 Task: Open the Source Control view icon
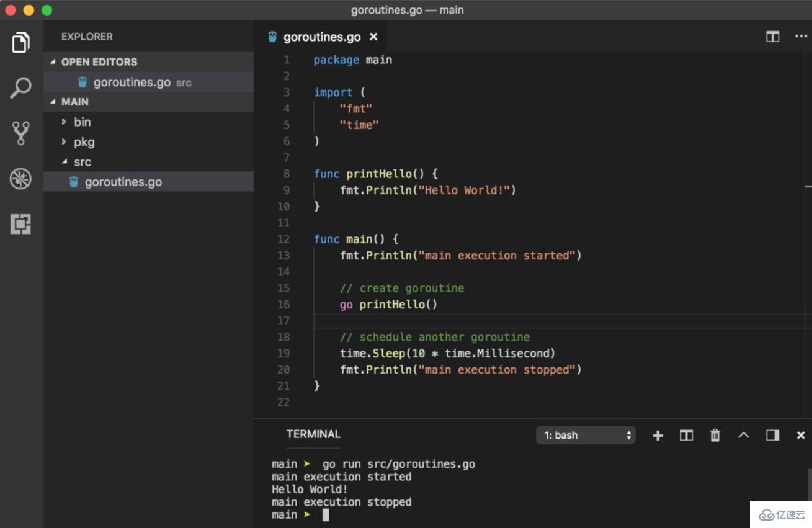tap(20, 133)
